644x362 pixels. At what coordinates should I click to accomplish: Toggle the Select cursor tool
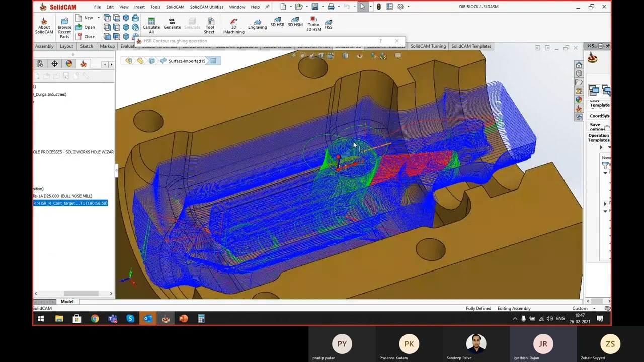pos(362,7)
